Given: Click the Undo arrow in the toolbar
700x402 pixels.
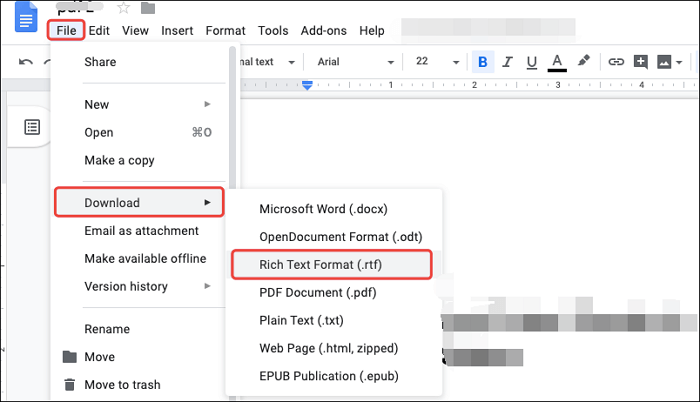Looking at the screenshot, I should point(26,62).
